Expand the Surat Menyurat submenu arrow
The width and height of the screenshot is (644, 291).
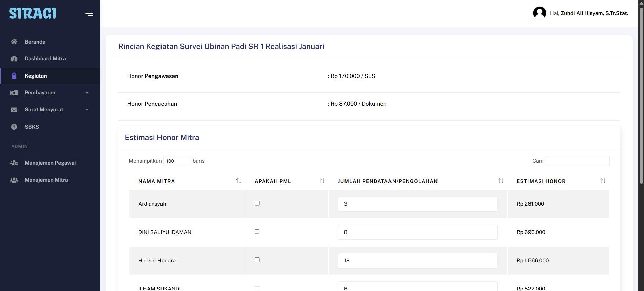pos(87,110)
